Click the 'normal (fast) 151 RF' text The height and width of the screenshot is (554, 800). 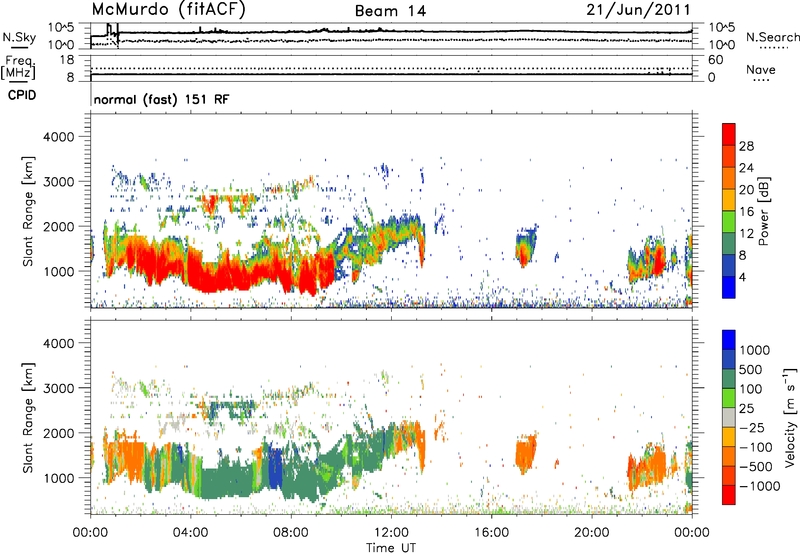pos(161,99)
